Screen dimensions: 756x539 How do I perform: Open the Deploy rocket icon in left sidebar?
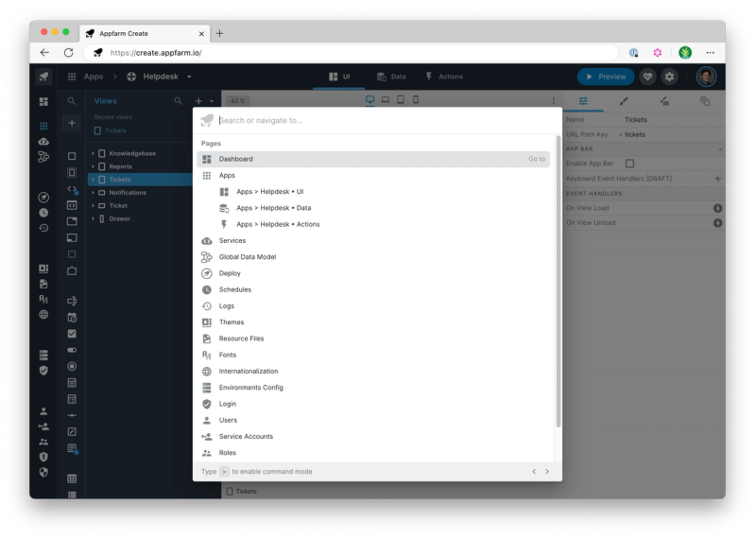click(x=43, y=197)
